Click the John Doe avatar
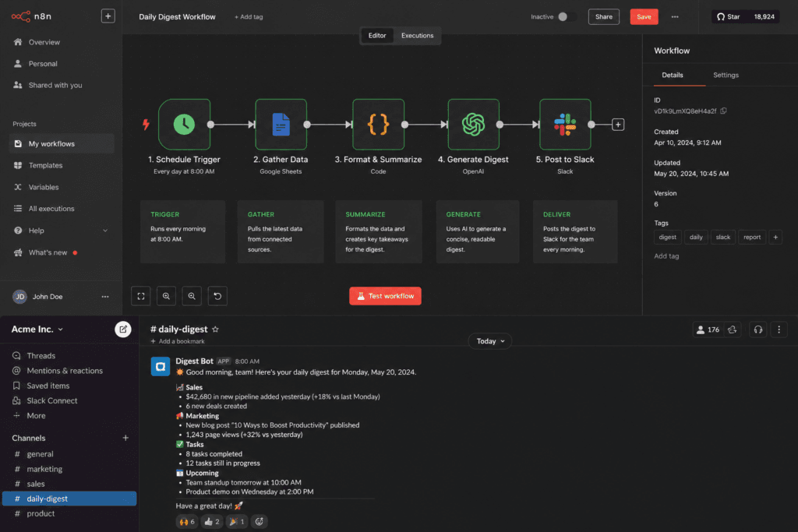 (19, 297)
